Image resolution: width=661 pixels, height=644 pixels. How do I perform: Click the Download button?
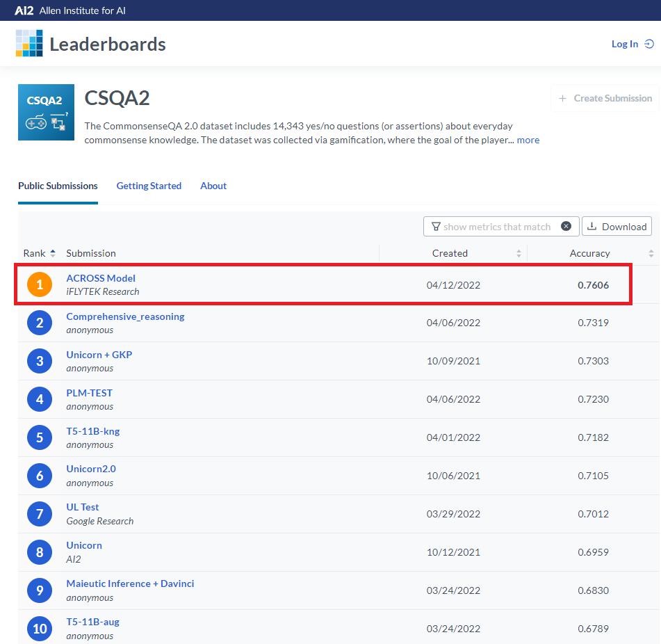pos(617,227)
